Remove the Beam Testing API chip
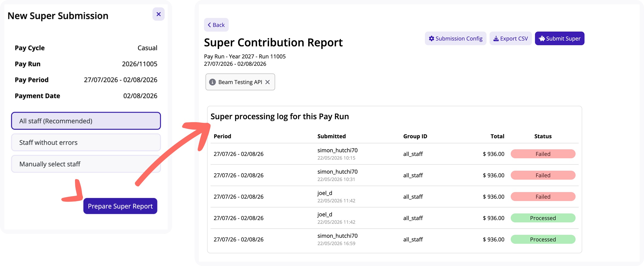 tap(268, 82)
